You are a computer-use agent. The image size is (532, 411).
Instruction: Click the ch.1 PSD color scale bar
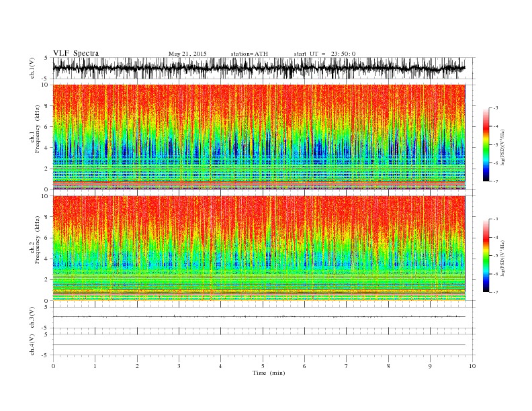coord(486,145)
